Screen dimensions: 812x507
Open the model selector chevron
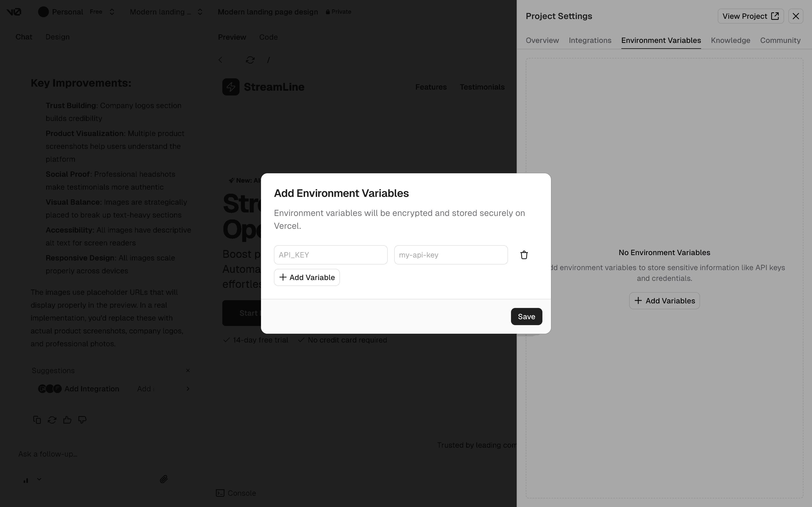[39, 479]
